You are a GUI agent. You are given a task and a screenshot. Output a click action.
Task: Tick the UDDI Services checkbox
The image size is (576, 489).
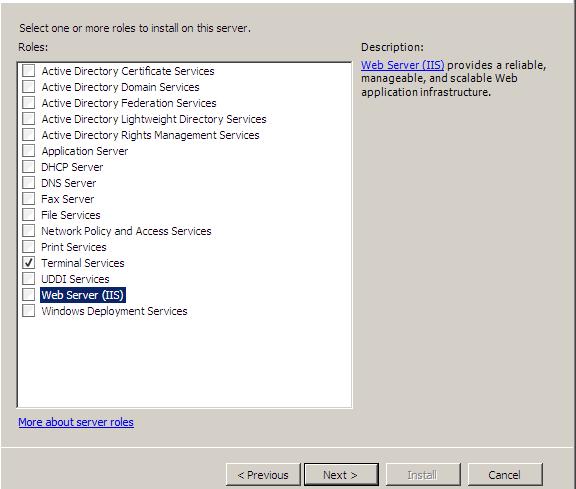[x=28, y=278]
